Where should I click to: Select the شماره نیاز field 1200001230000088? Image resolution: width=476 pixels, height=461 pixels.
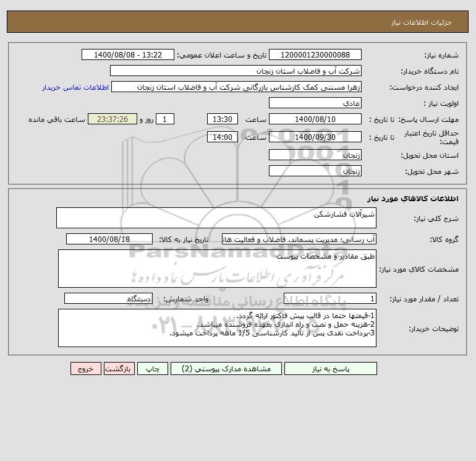pyautogui.click(x=315, y=54)
